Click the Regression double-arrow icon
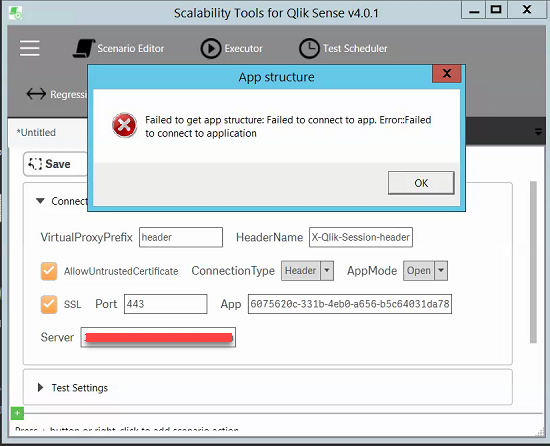The width and height of the screenshot is (550, 446). click(36, 94)
